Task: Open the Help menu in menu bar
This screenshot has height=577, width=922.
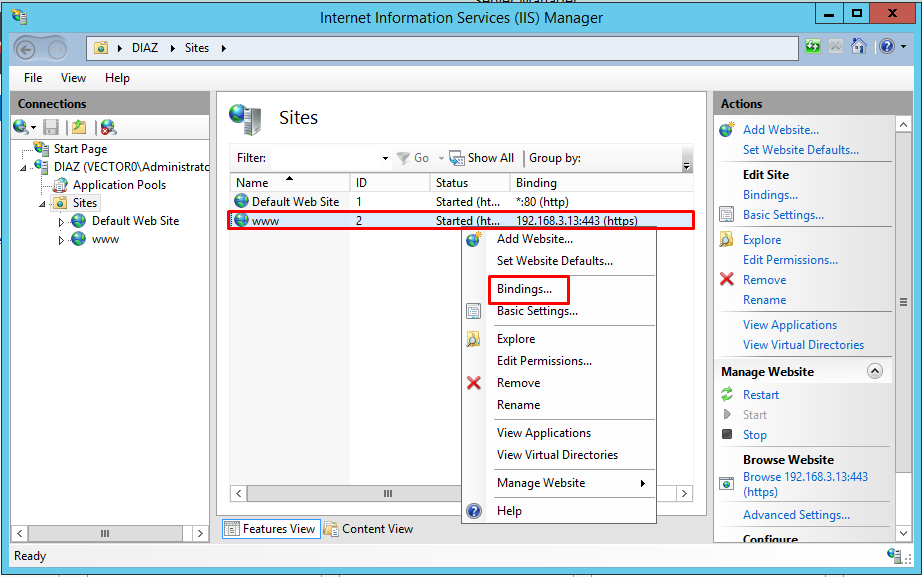Action: click(117, 78)
